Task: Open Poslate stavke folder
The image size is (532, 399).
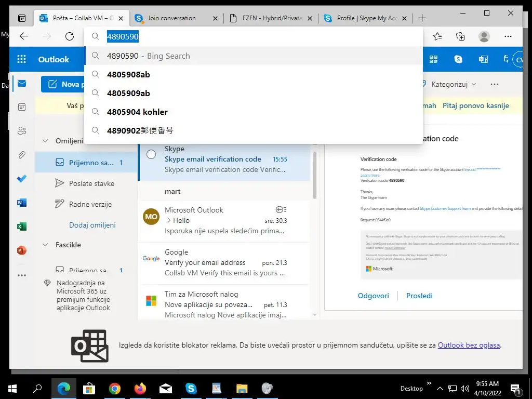Action: click(x=86, y=183)
